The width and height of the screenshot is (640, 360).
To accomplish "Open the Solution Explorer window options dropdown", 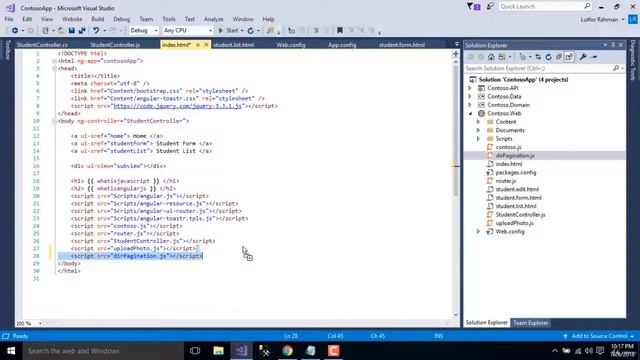I will pyautogui.click(x=605, y=45).
